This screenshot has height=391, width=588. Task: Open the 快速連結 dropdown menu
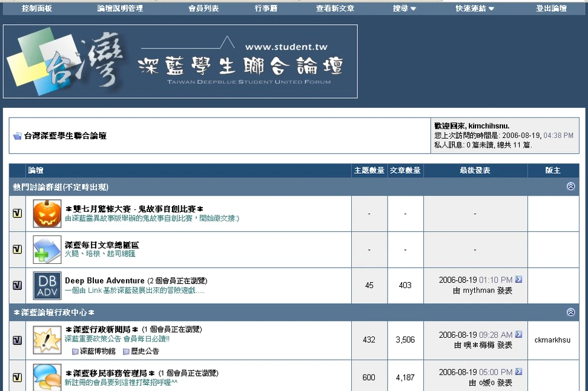tap(475, 8)
